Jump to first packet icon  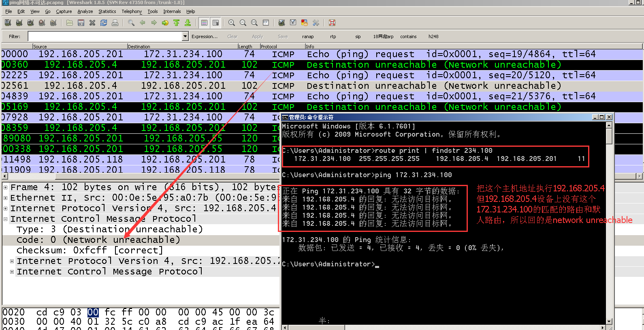click(x=177, y=23)
